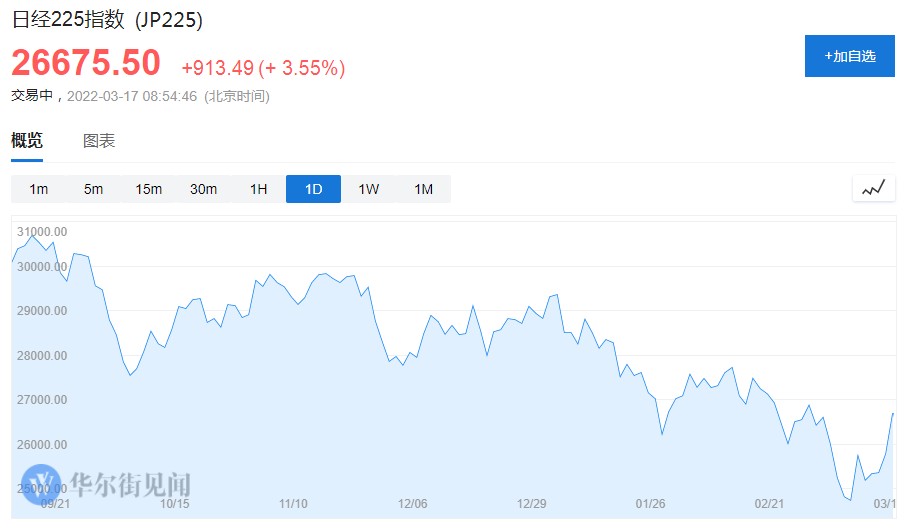This screenshot has height=531, width=906.
Task: Open the 图表 tab
Action: coord(99,141)
